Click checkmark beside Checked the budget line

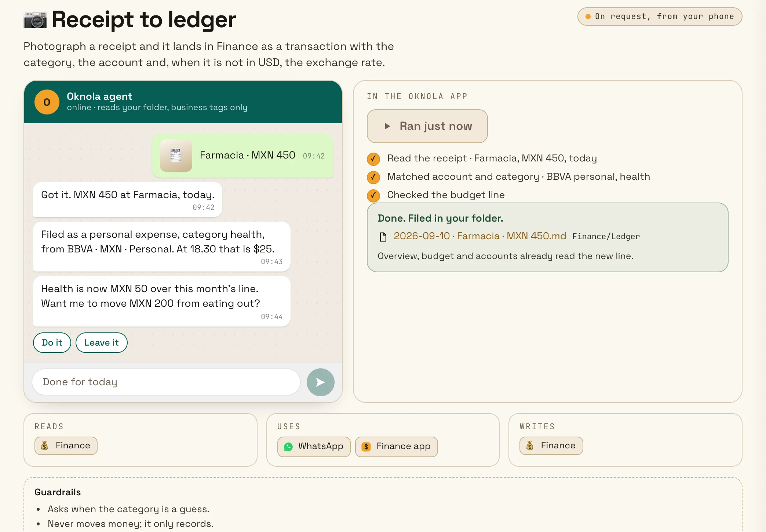pyautogui.click(x=373, y=195)
